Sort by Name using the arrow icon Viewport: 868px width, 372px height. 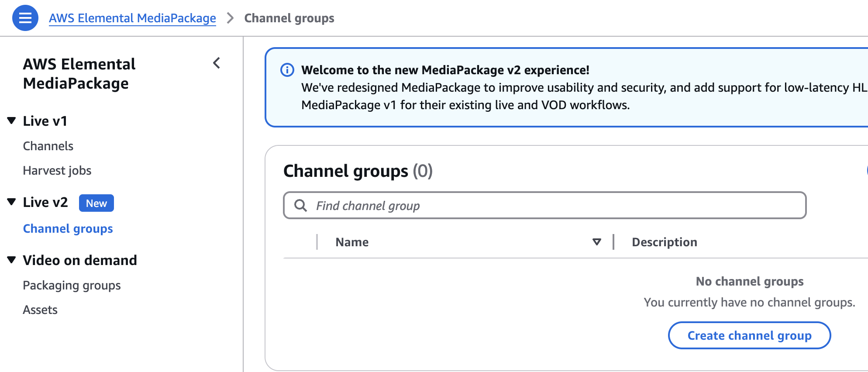point(596,242)
